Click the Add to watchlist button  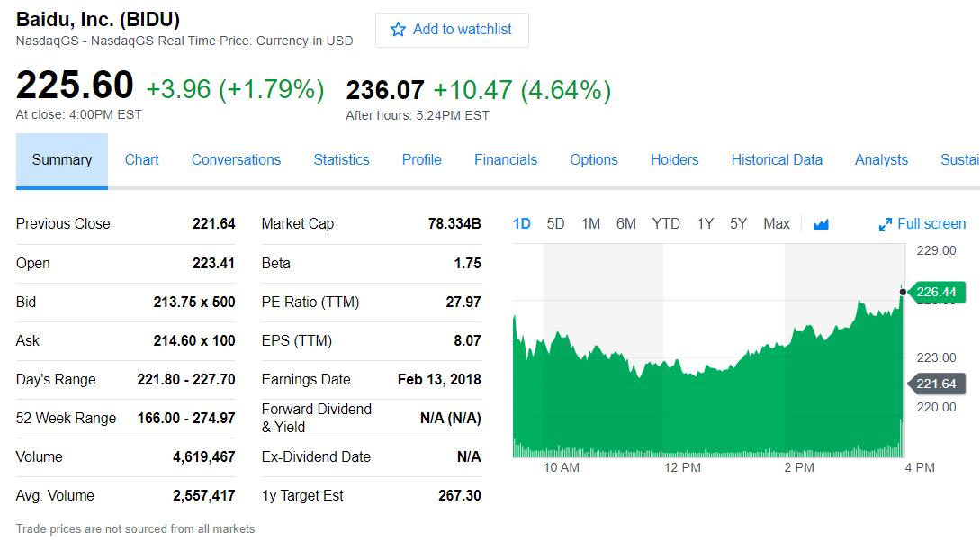point(452,30)
